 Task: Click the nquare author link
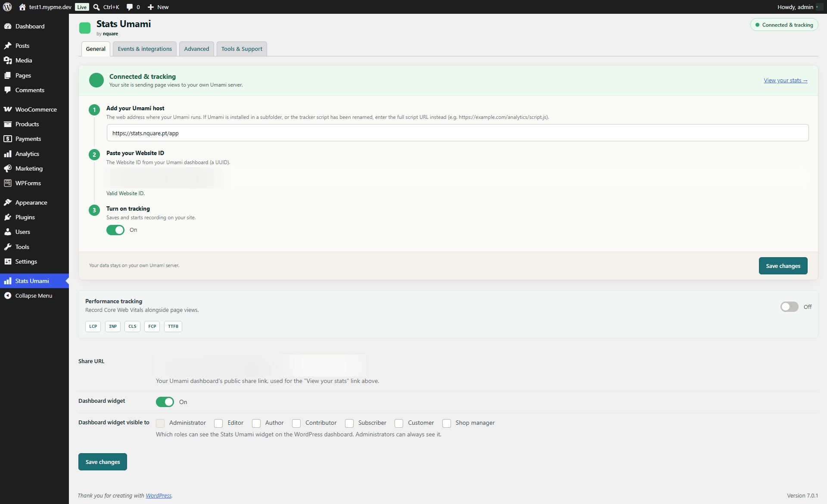pyautogui.click(x=110, y=34)
